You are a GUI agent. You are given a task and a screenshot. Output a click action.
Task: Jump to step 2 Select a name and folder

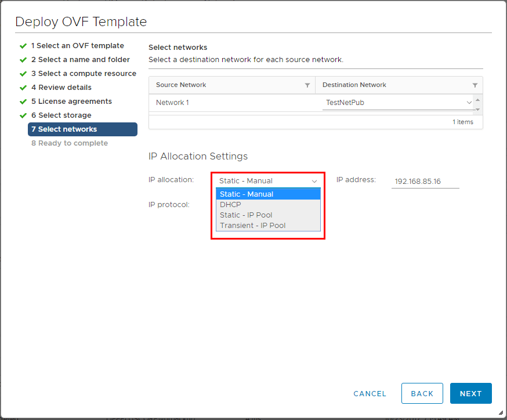click(80, 60)
